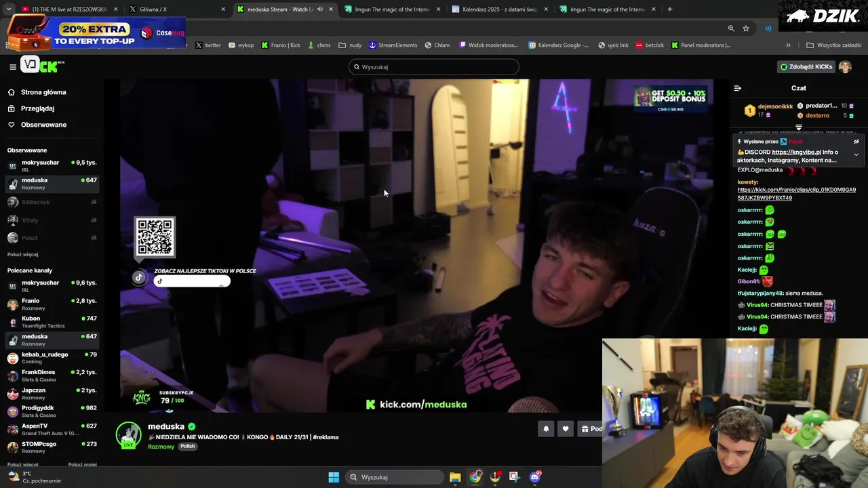The image size is (868, 488).
Task: Open the nudy bookmark folder
Action: 350,45
